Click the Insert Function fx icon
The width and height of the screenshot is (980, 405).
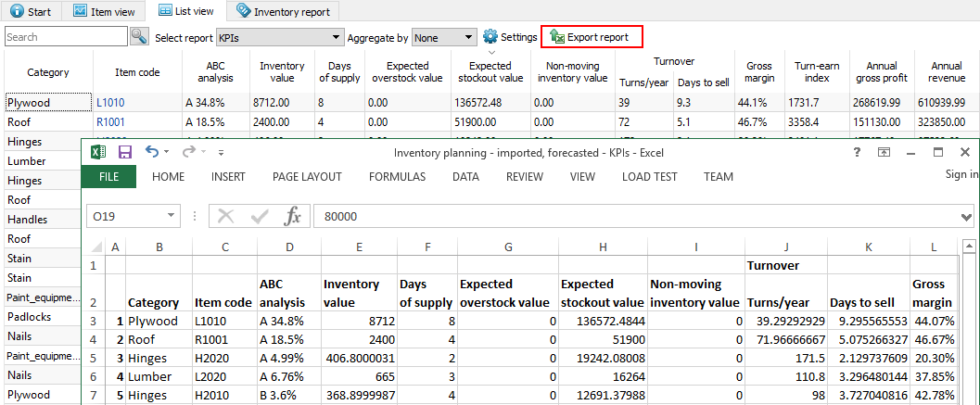[292, 216]
